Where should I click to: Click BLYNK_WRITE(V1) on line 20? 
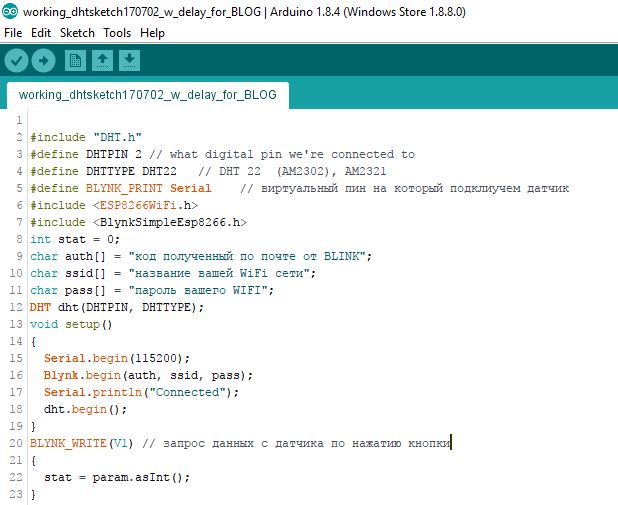82,444
